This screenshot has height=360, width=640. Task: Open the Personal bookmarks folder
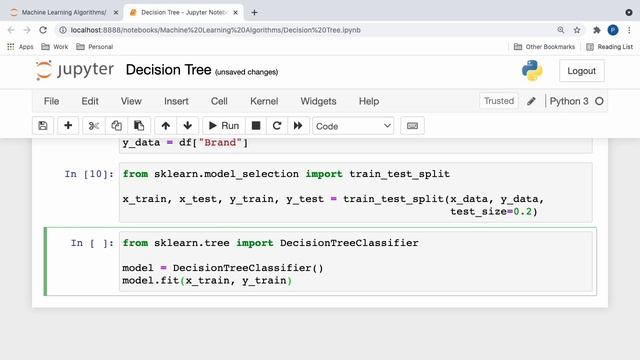(95, 47)
